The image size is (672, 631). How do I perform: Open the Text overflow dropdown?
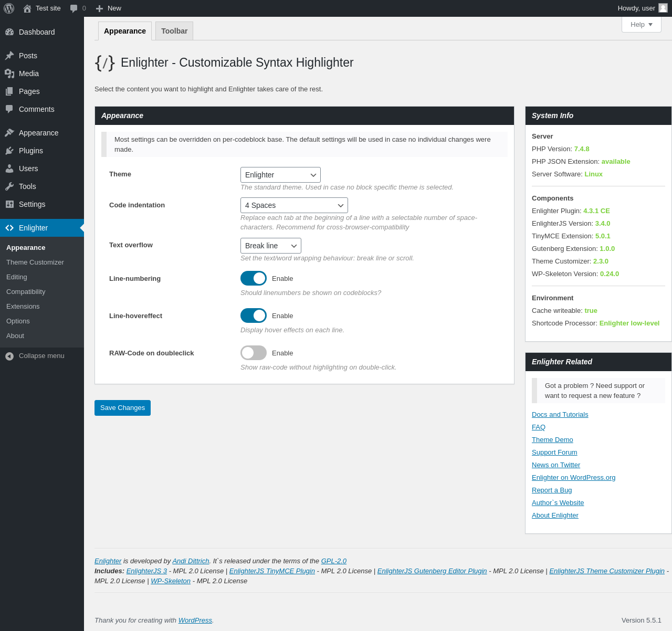pos(271,246)
